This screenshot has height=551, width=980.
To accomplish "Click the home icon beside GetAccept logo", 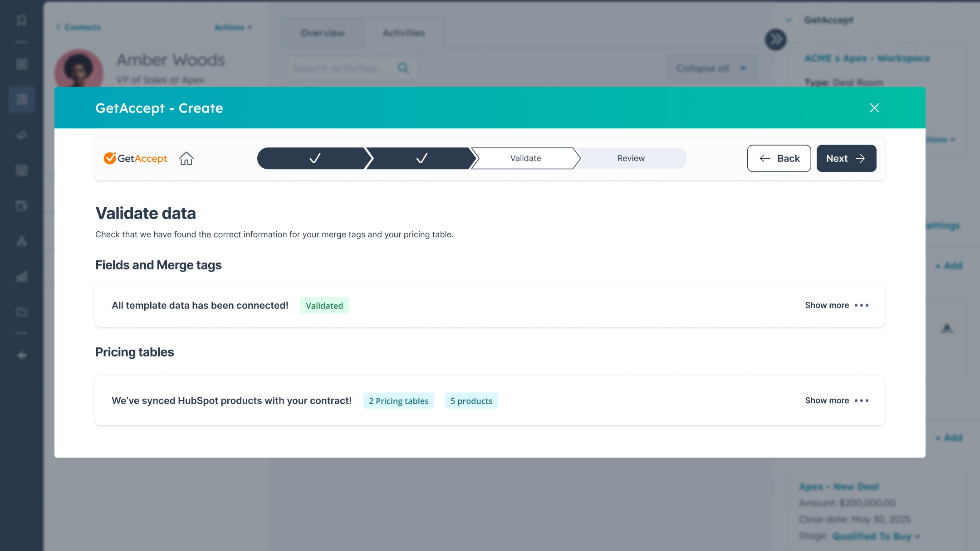I will coord(186,158).
